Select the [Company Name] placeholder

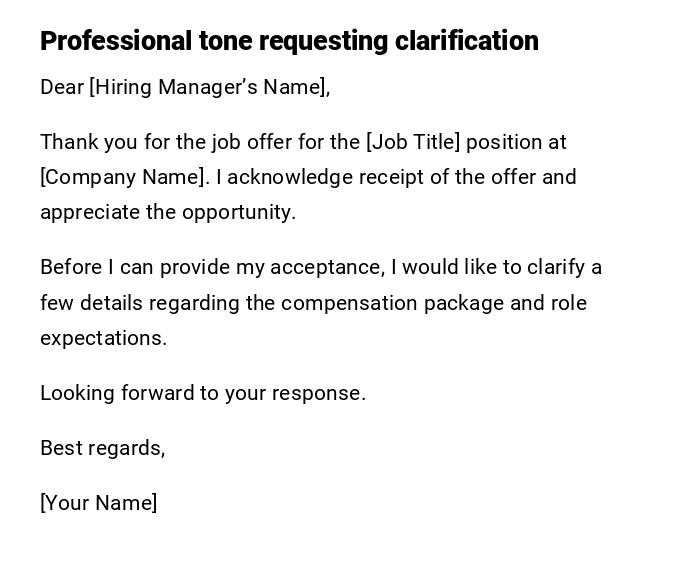[124, 177]
